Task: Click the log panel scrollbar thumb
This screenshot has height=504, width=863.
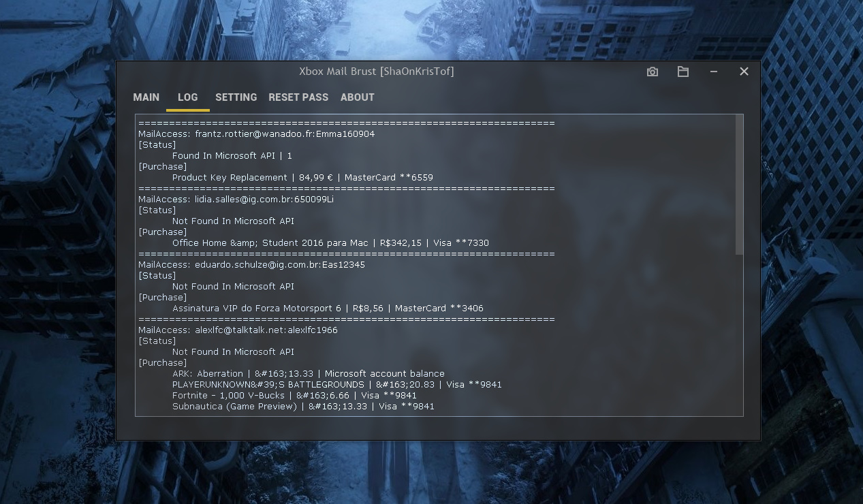Action: 739,184
